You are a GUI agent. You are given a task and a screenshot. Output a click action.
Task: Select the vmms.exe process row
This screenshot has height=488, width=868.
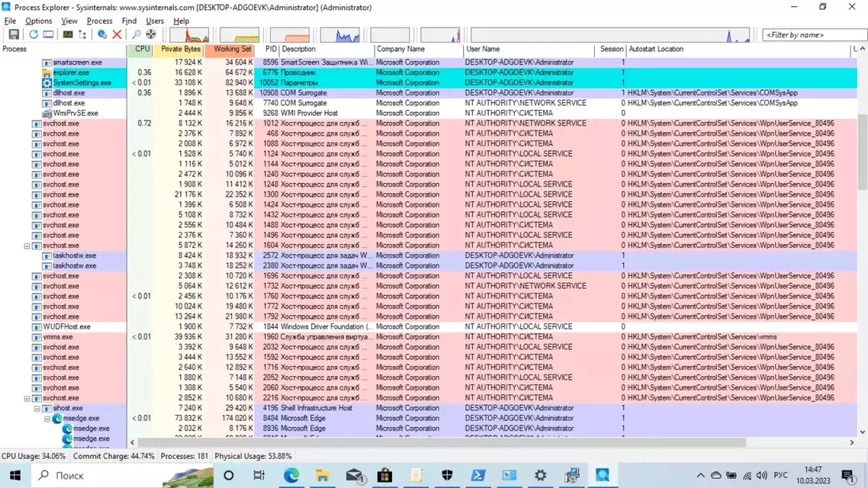tap(429, 337)
